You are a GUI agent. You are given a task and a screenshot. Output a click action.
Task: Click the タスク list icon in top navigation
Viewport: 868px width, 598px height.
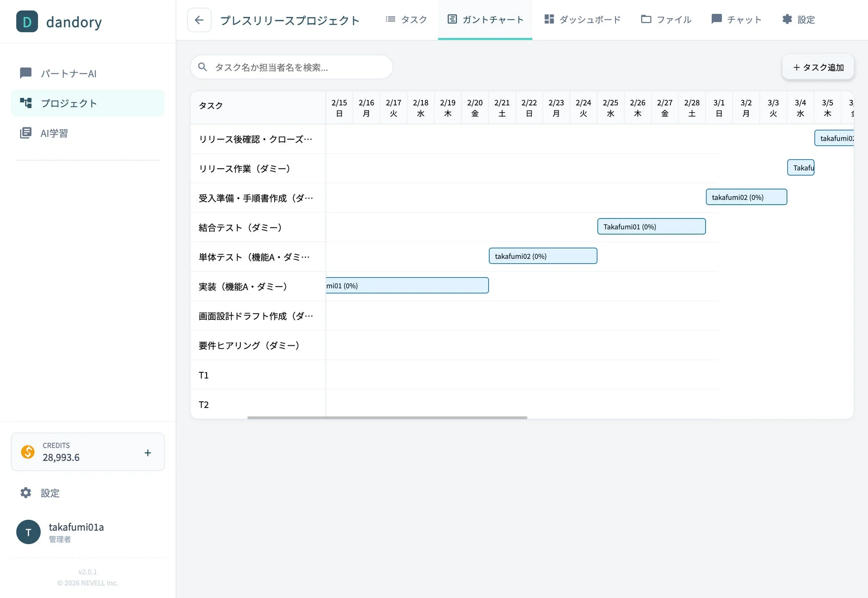(x=390, y=19)
